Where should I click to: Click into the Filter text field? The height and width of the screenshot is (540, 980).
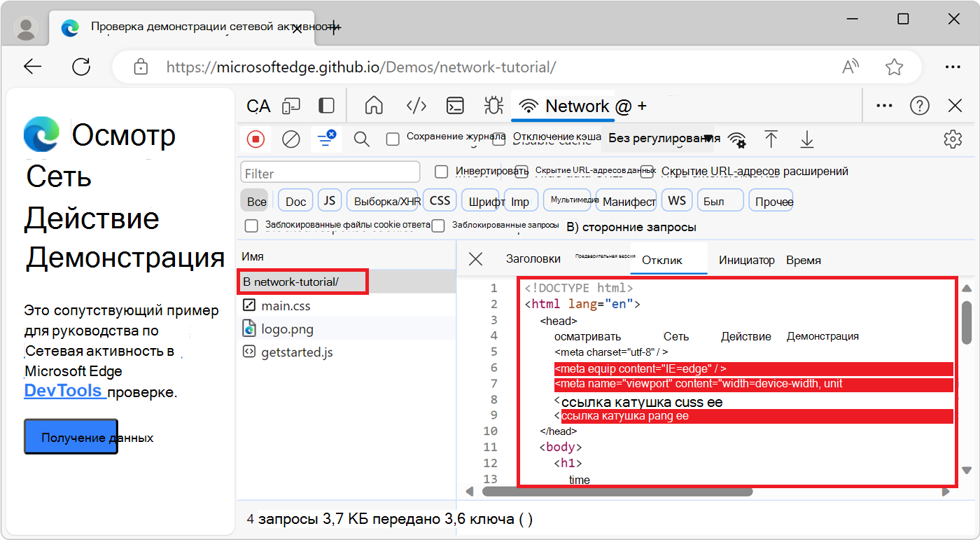330,172
